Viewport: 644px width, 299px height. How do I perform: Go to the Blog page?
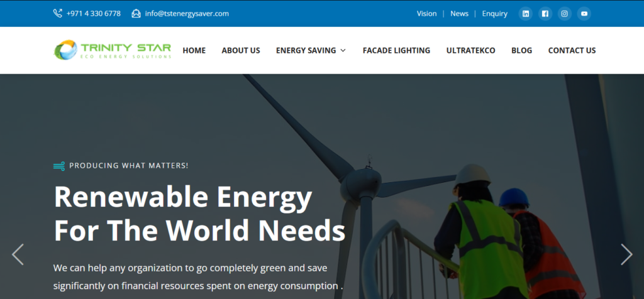(521, 50)
